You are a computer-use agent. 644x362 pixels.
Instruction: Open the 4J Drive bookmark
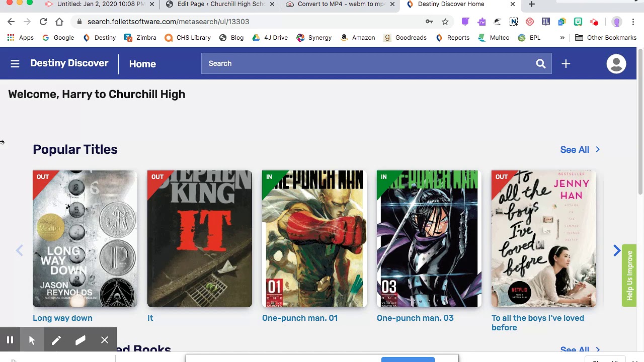coord(270,38)
